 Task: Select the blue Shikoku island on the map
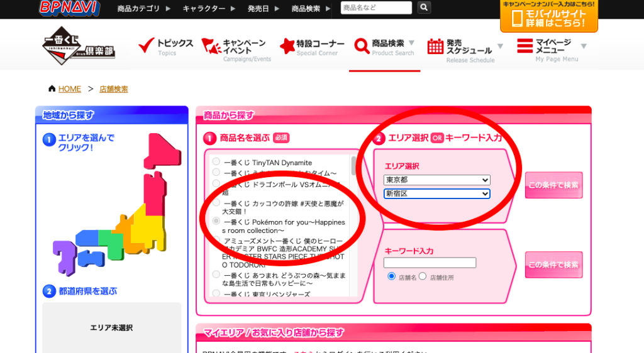pyautogui.click(x=91, y=259)
